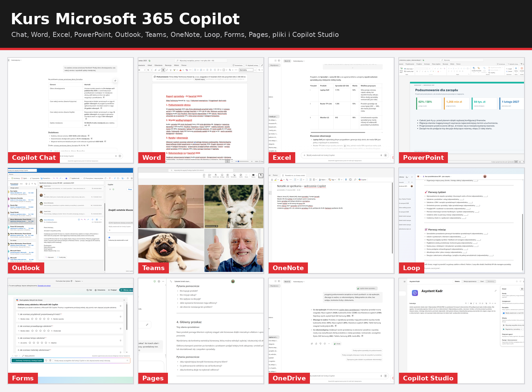Open the Odwołania tab in Word thumbnail
Viewport: 532px width, 392px height.
pos(158,65)
